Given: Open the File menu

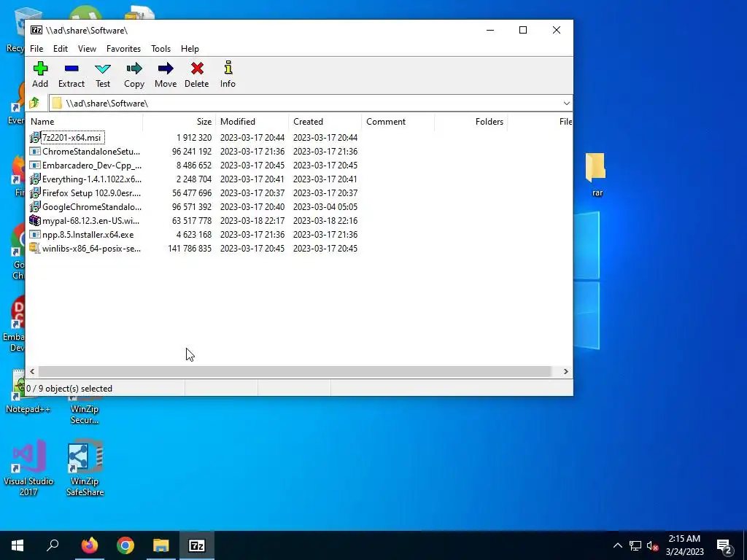Looking at the screenshot, I should click(x=36, y=49).
